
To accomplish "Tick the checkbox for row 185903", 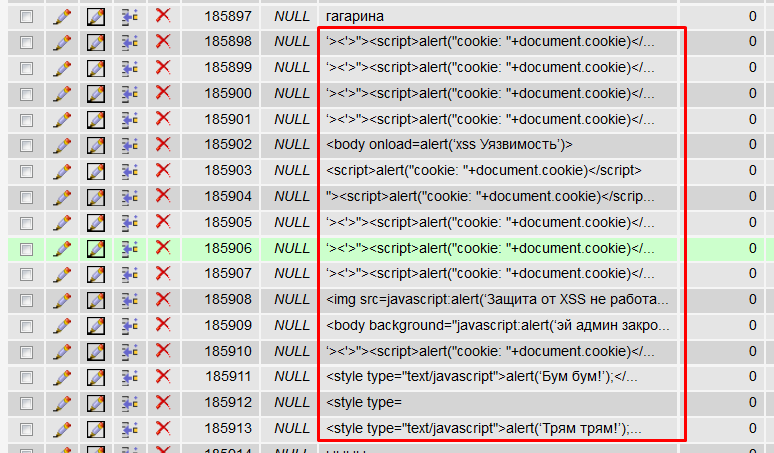I will pos(26,171).
